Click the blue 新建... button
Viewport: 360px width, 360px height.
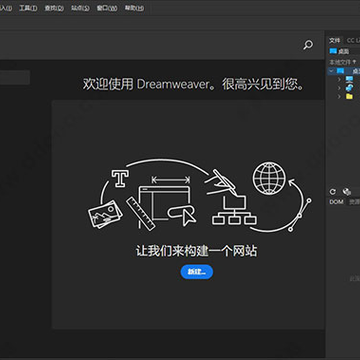point(197,272)
